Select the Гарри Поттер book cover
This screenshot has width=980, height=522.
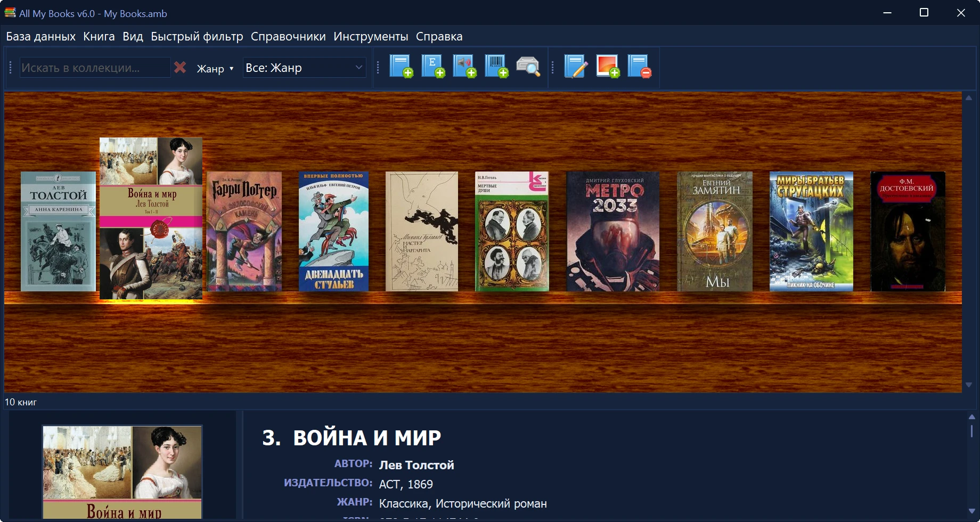(x=244, y=231)
